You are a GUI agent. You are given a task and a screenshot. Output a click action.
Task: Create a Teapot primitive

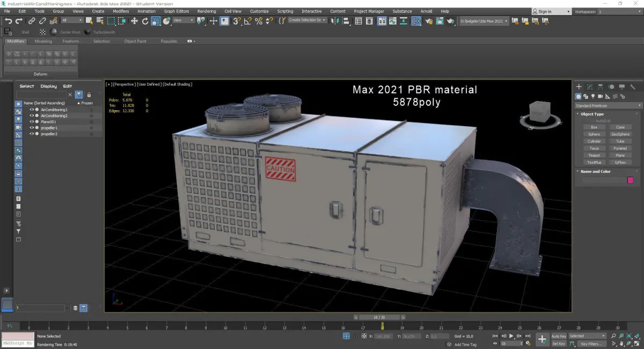coord(594,155)
